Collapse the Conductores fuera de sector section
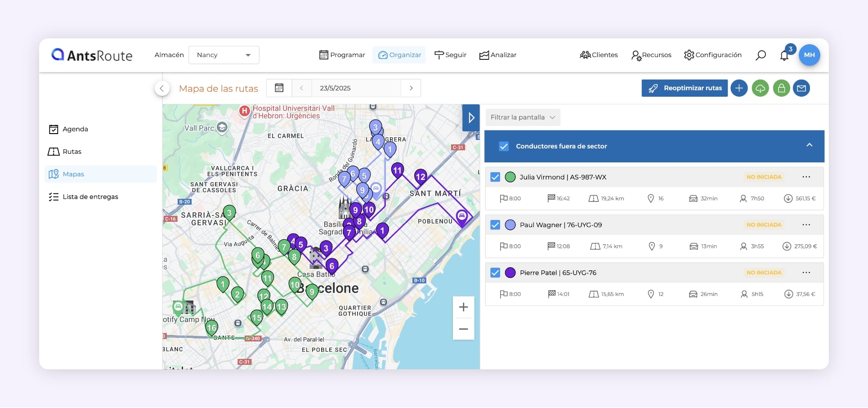 [809, 145]
